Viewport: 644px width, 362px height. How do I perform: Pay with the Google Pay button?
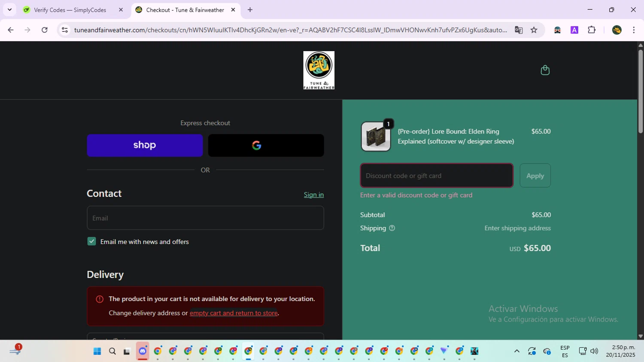click(x=266, y=145)
